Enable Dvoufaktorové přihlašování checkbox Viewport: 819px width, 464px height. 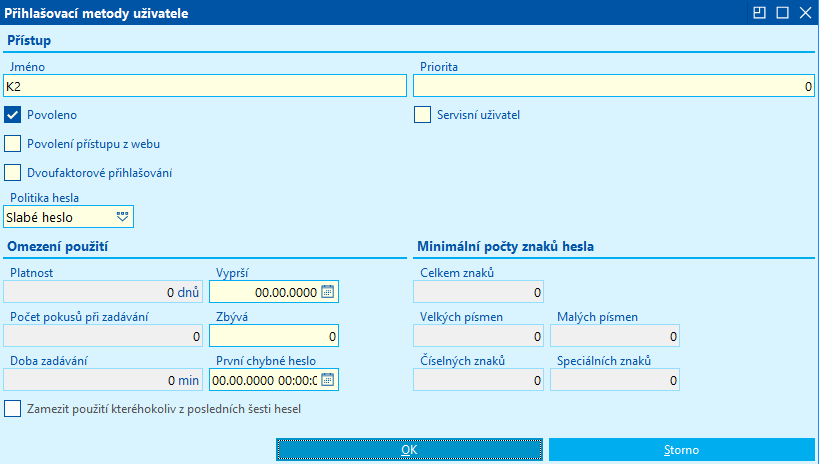click(13, 173)
